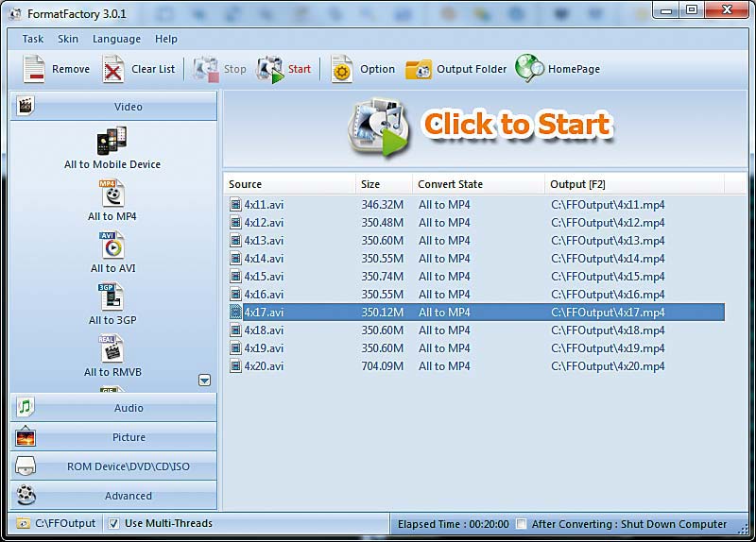Click the 346.32M size cell

383,204
